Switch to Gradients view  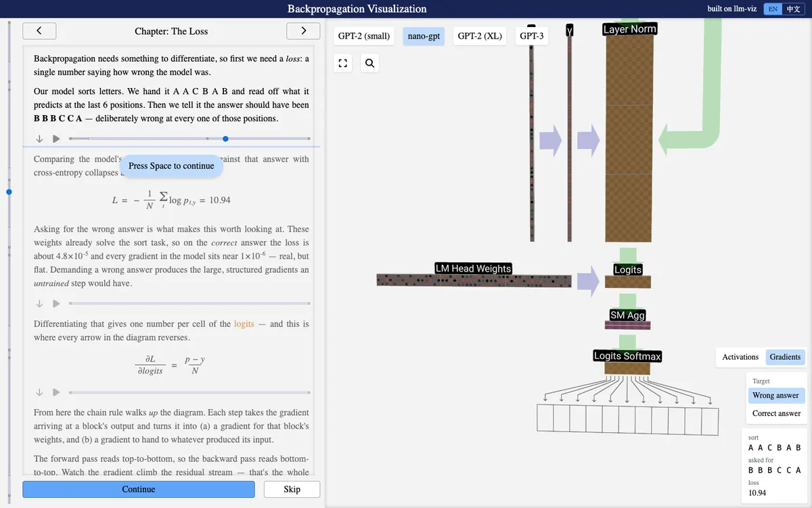point(785,357)
